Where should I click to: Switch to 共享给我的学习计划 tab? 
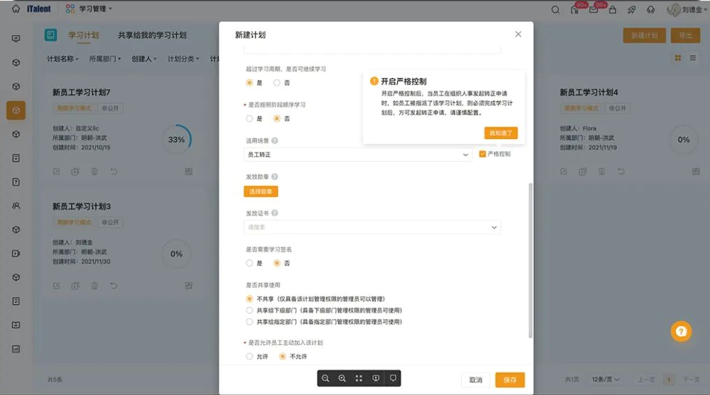[152, 35]
